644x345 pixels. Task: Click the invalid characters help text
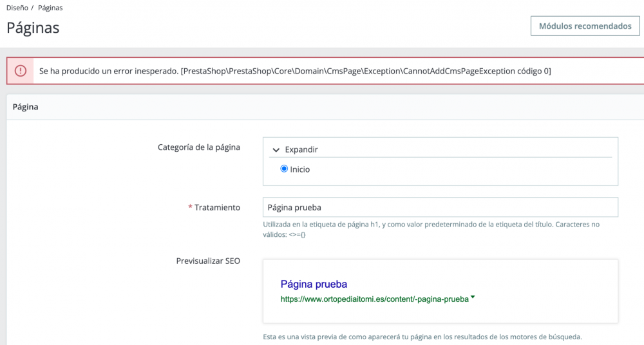click(x=431, y=229)
